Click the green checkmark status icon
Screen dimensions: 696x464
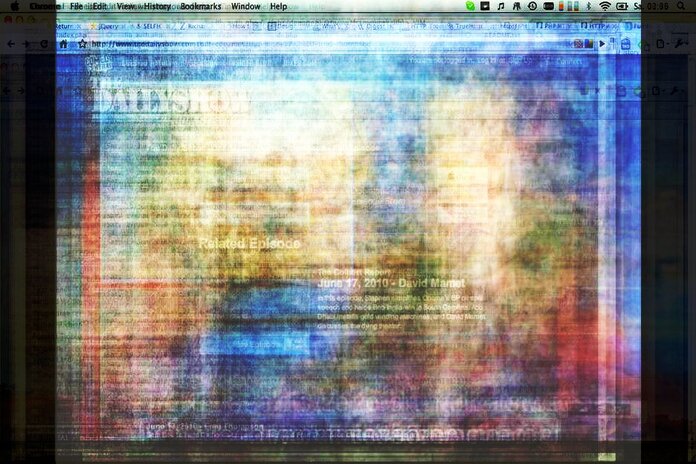click(x=470, y=6)
